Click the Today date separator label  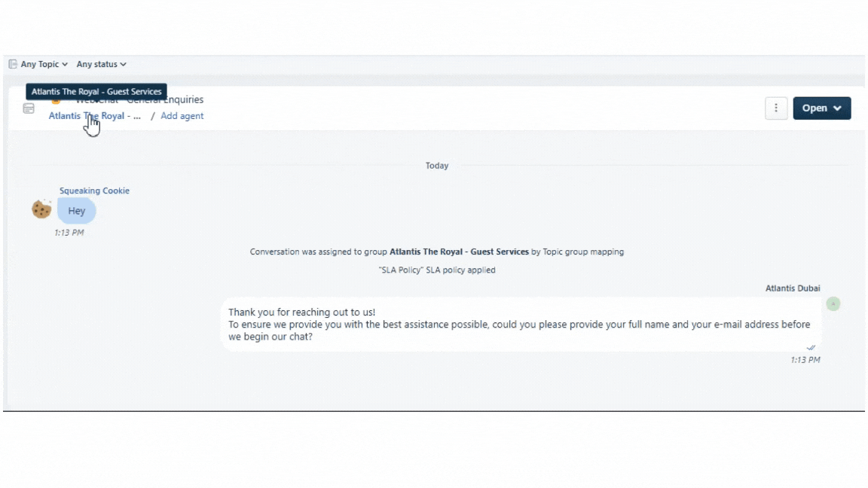(437, 166)
